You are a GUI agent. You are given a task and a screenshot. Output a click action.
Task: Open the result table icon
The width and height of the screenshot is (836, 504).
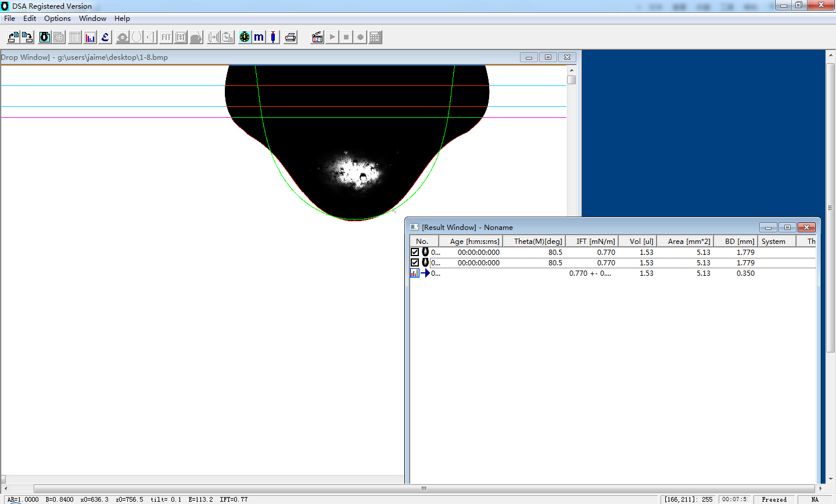point(75,37)
